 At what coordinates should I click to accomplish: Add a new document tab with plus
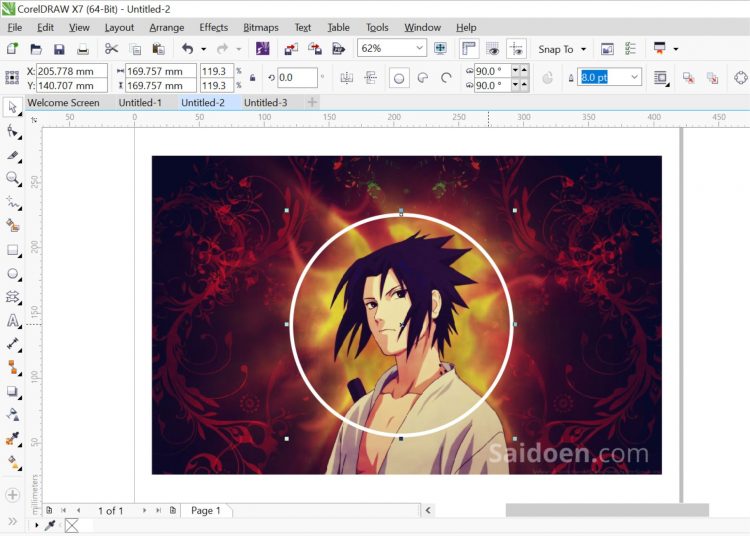312,102
